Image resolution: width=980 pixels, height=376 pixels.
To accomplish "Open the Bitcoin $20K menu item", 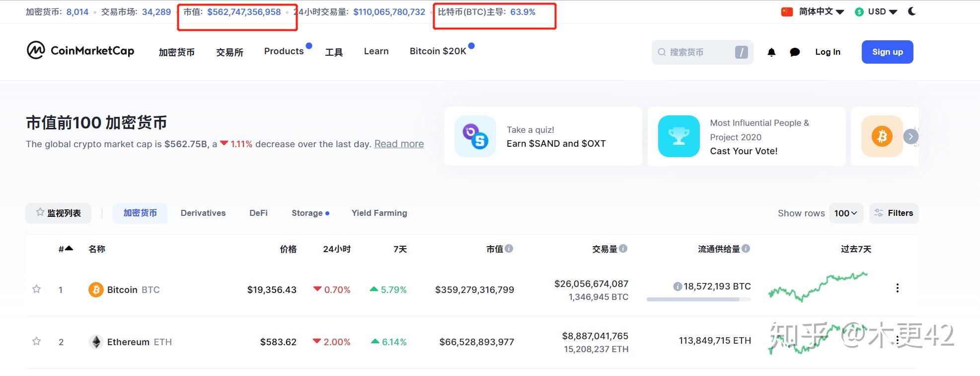I will [x=438, y=51].
